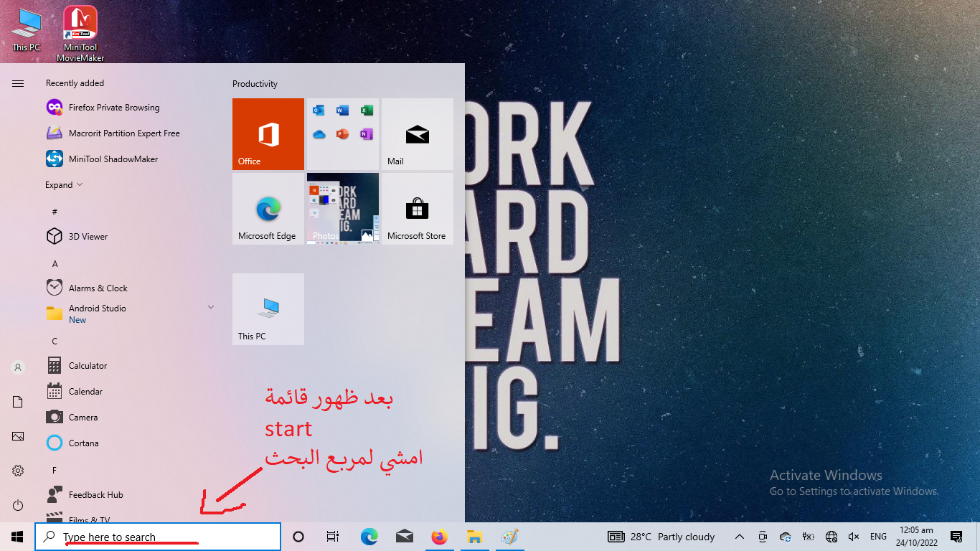Open the Photos live tile
The width and height of the screenshot is (980, 551).
pyautogui.click(x=343, y=209)
